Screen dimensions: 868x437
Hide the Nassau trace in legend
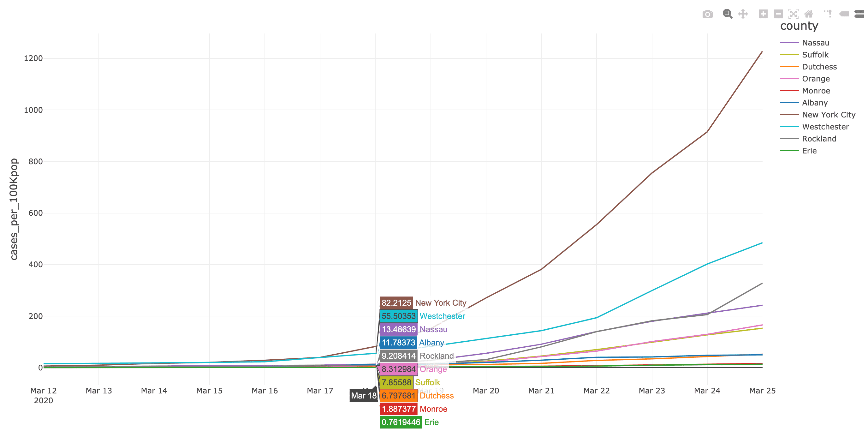[x=815, y=43]
